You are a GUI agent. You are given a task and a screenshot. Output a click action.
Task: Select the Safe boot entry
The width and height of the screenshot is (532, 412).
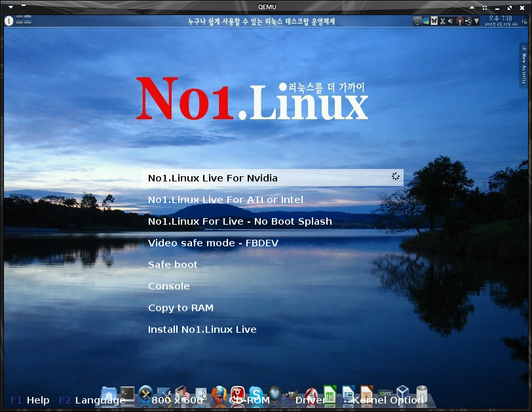coord(173,265)
